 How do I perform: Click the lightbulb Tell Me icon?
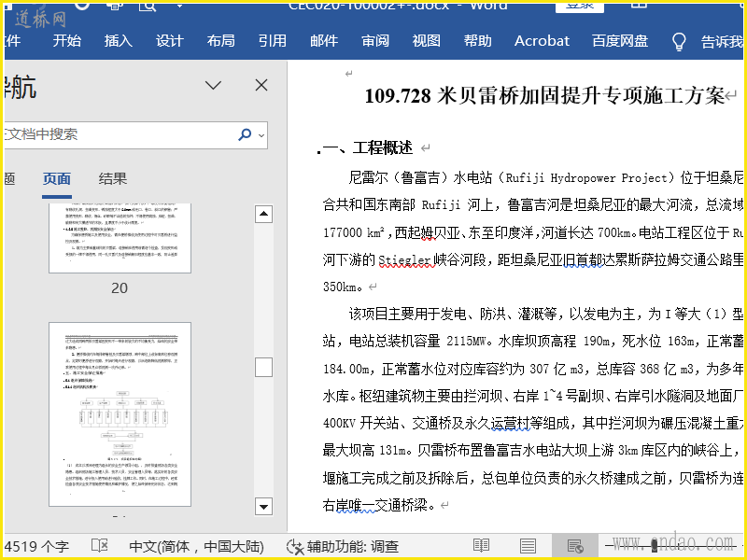pyautogui.click(x=679, y=41)
